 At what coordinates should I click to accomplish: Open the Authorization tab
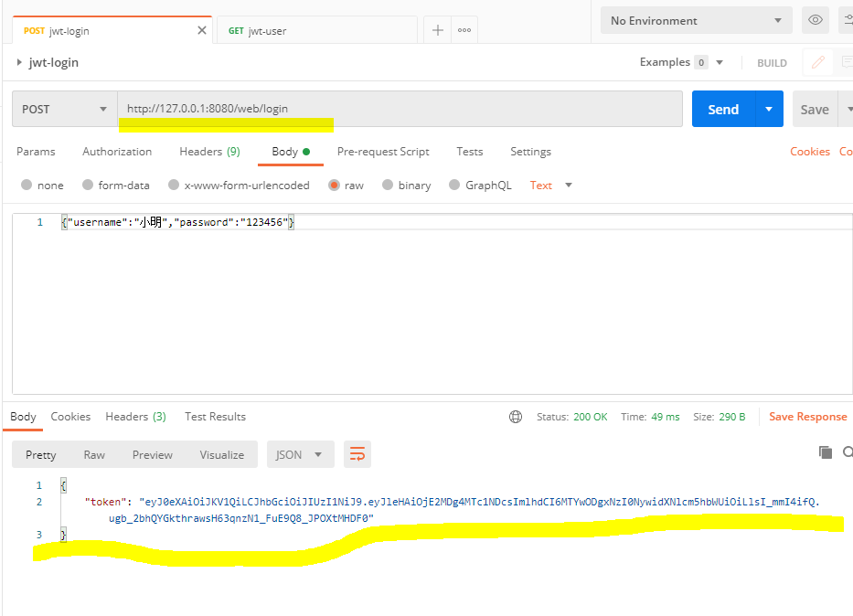[117, 151]
